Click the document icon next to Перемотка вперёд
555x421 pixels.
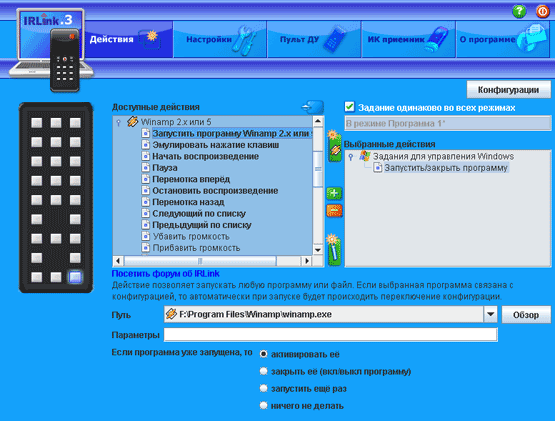coord(145,179)
